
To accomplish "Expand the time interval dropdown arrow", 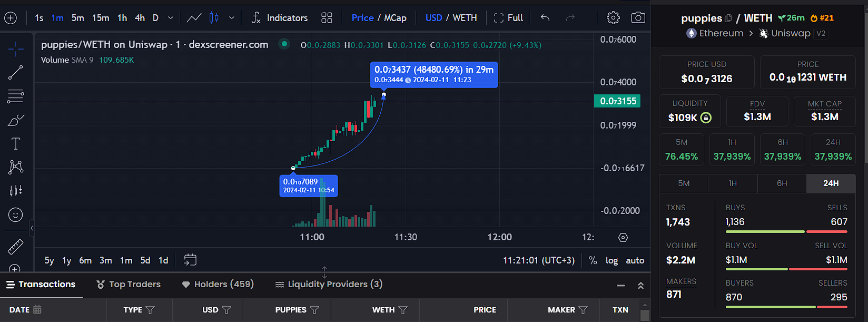I will (x=171, y=18).
